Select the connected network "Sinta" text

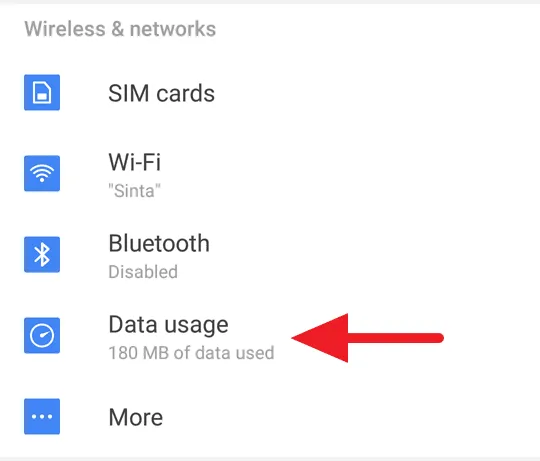pyautogui.click(x=135, y=191)
